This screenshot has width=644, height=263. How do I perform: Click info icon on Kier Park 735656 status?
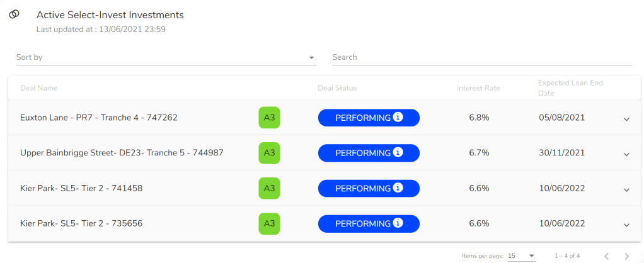pos(398,223)
